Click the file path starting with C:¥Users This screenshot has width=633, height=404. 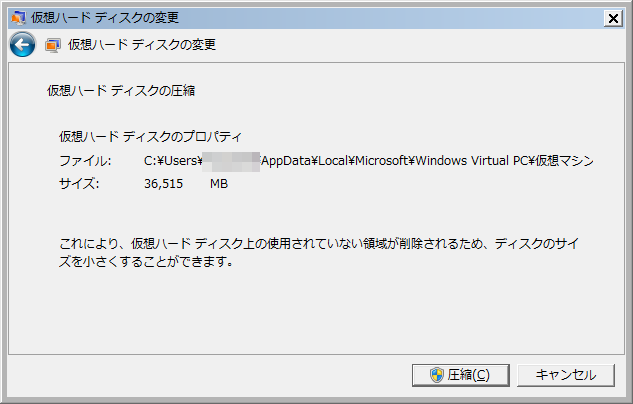tap(369, 161)
